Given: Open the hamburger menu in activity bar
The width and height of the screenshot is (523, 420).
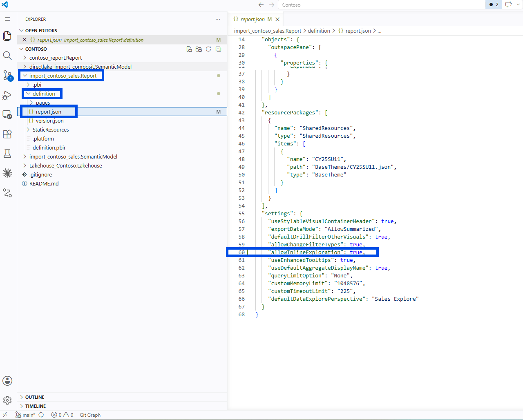Looking at the screenshot, I should [7, 19].
